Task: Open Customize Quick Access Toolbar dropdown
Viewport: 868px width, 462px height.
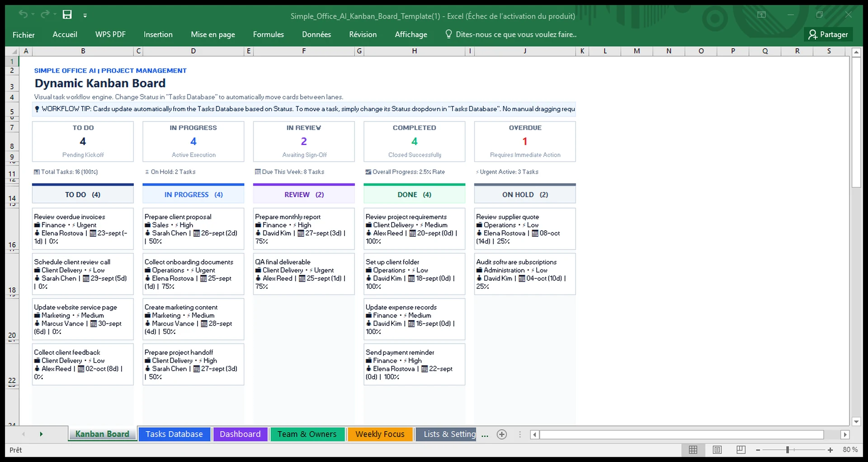Action: coord(85,15)
